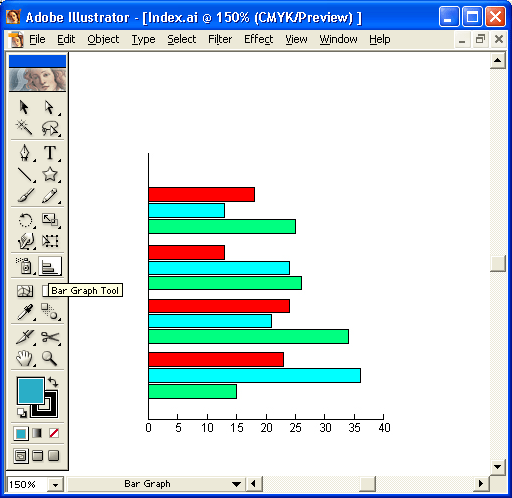Open the zoom level 150% dropdown

[x=56, y=485]
